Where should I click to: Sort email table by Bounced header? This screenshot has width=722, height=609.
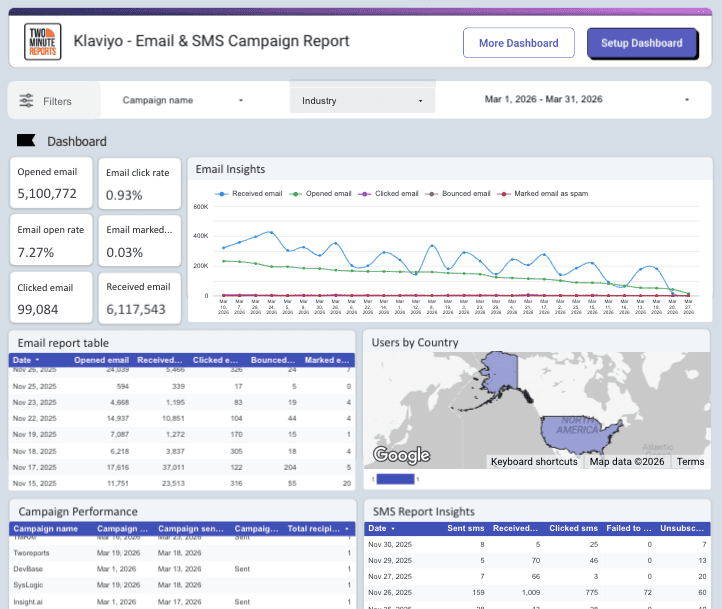[x=273, y=360]
